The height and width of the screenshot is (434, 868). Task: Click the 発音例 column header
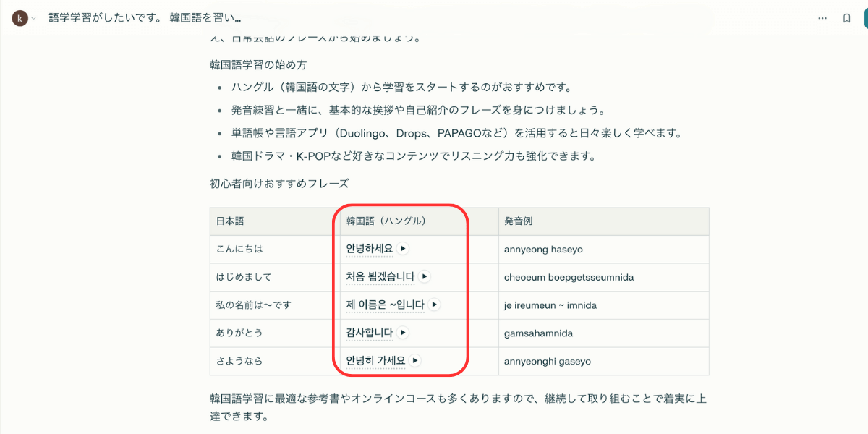tap(519, 221)
